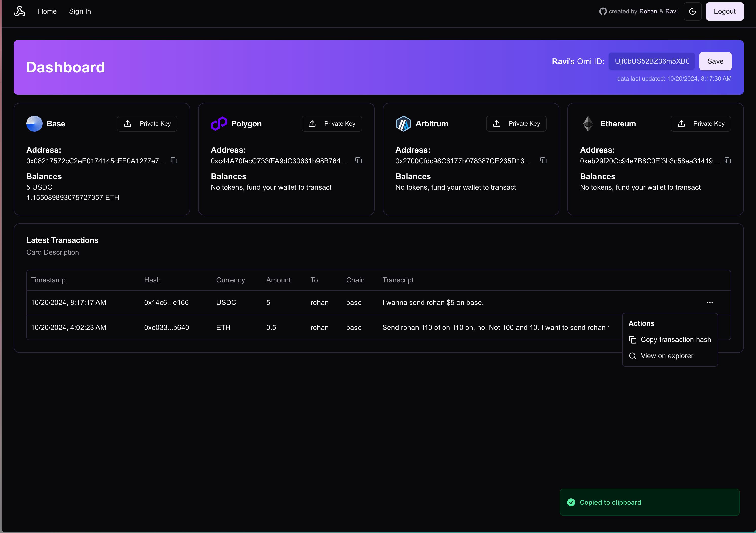Export the Polygon Private Key

click(x=332, y=124)
